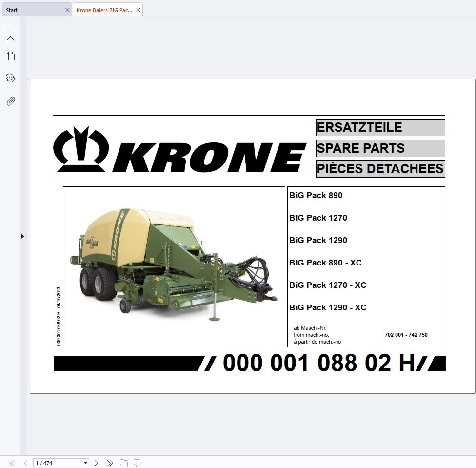Open the Comments panel icon
The image size is (476, 468).
tap(10, 78)
